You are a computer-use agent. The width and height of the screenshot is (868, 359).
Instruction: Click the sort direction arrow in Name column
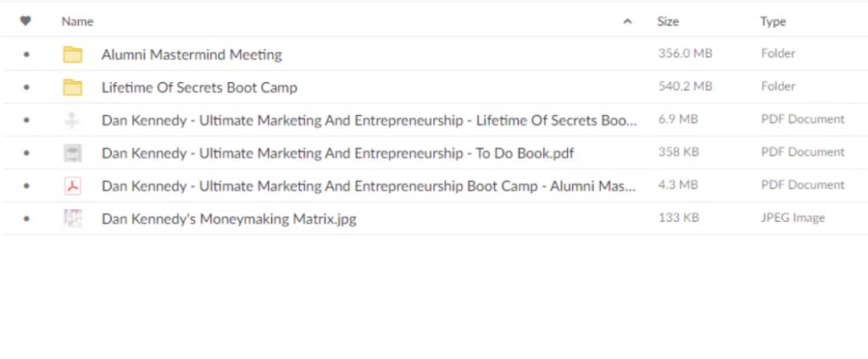[627, 21]
